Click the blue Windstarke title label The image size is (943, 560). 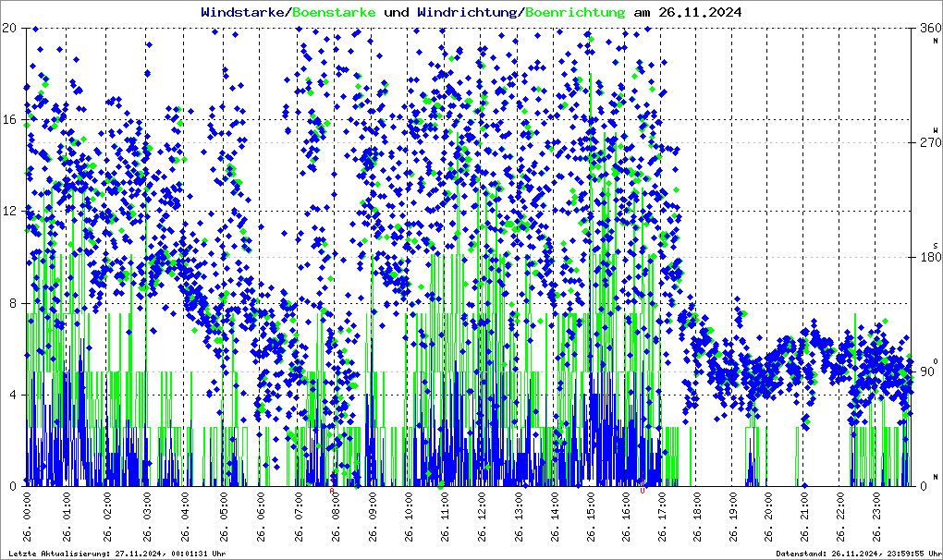(244, 13)
